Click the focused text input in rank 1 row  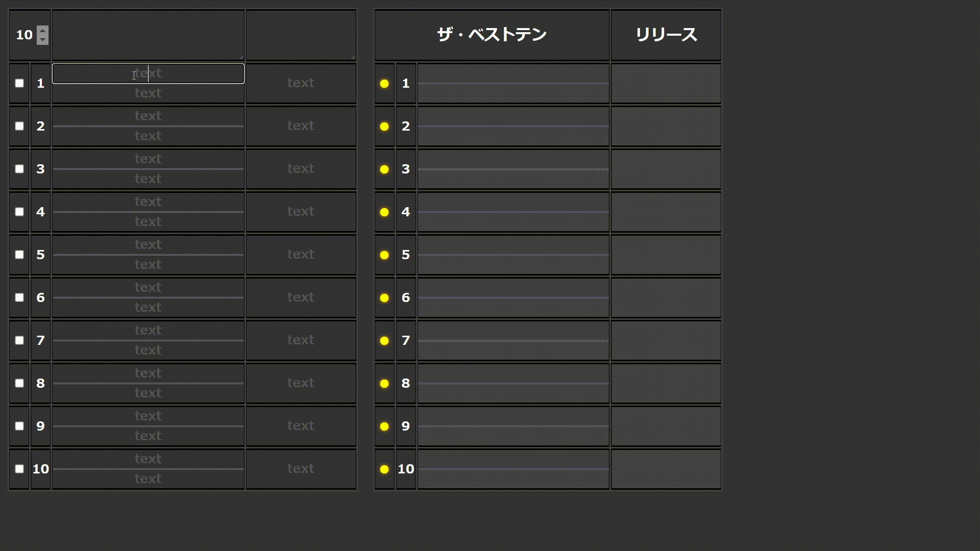148,73
